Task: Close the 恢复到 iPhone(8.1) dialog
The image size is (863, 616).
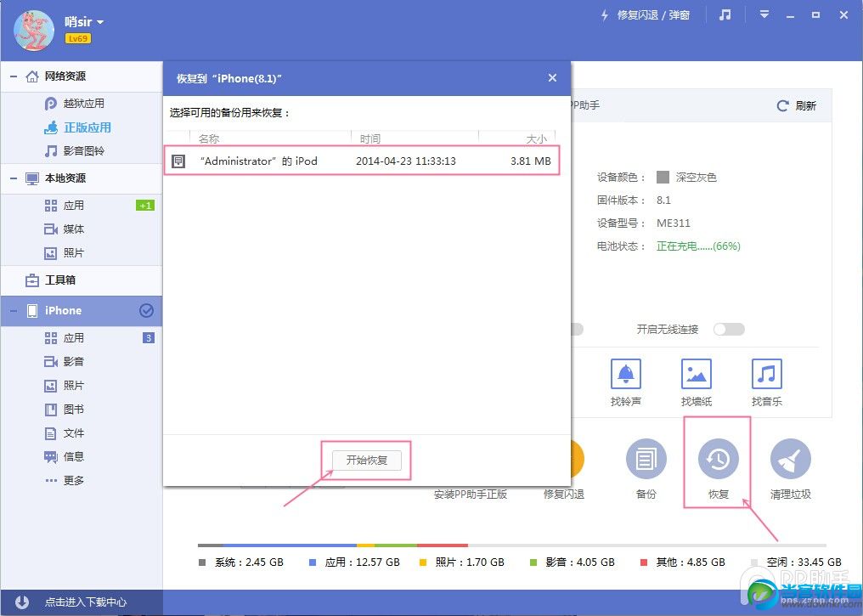Action: point(553,77)
